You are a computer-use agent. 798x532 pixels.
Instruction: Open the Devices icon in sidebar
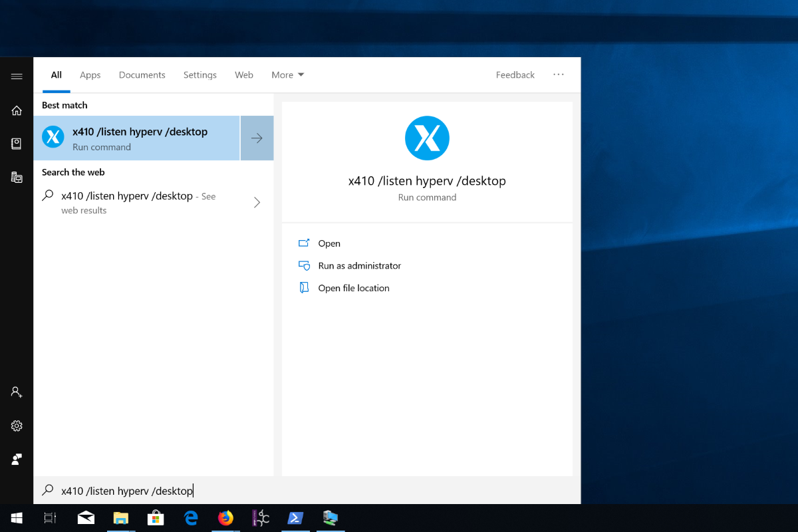[x=17, y=177]
